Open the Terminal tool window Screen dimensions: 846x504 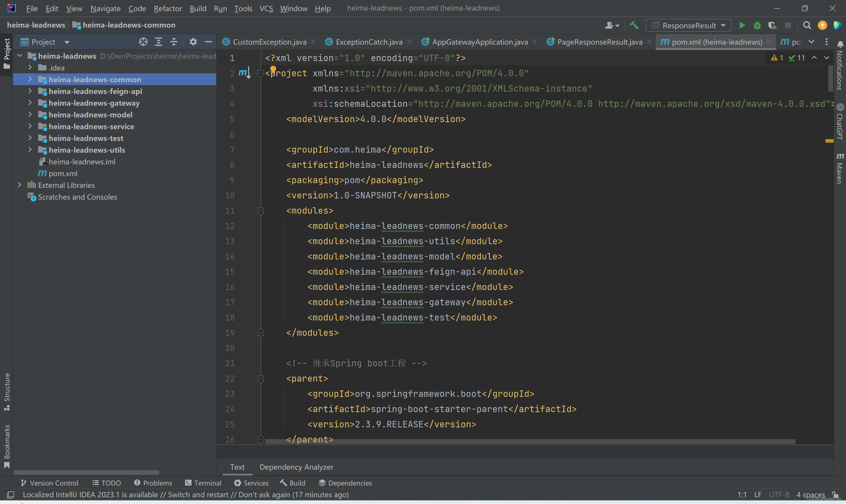[203, 483]
